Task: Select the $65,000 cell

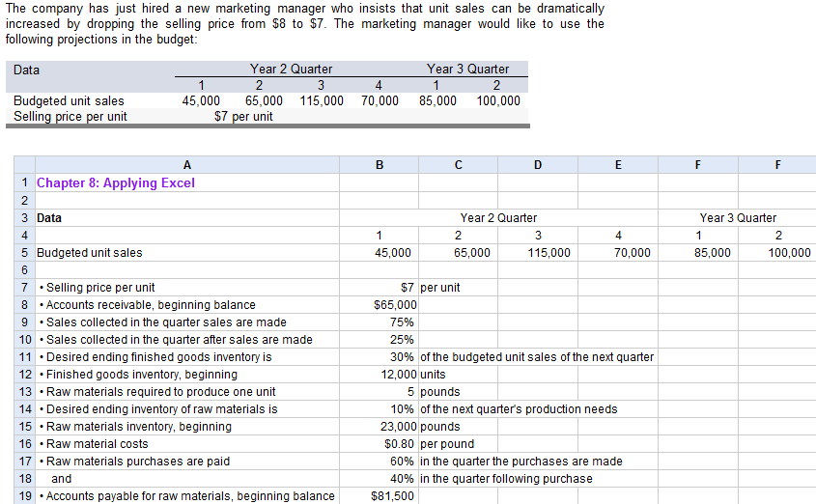Action: [x=379, y=305]
